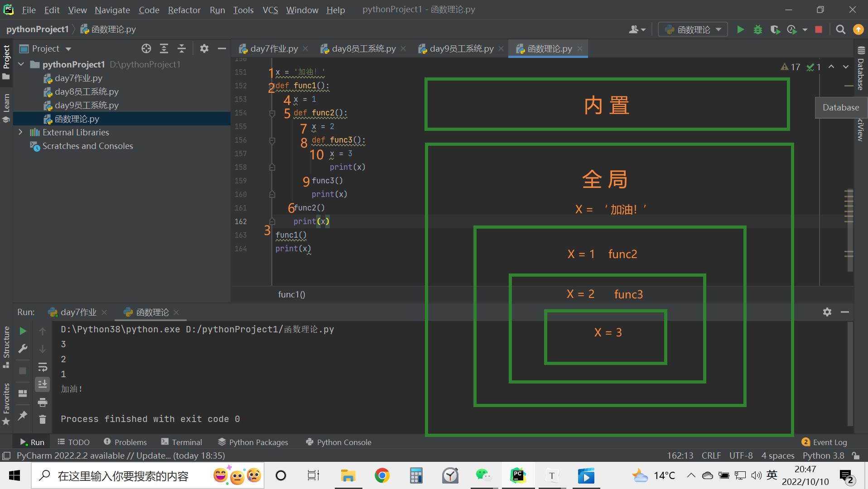The width and height of the screenshot is (868, 489).
Task: Select Scratches and Consoles node
Action: (82, 146)
